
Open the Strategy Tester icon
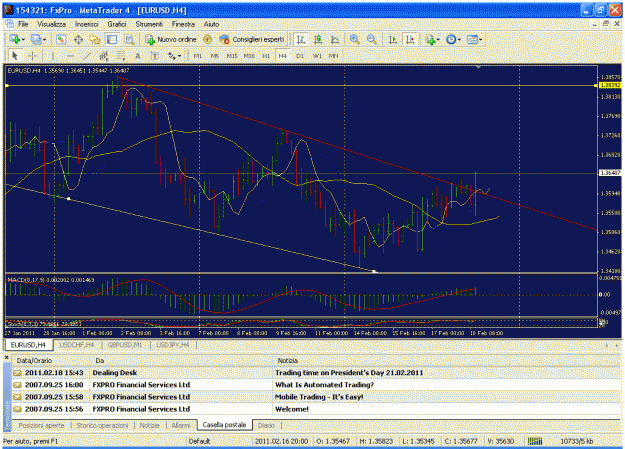pos(129,39)
